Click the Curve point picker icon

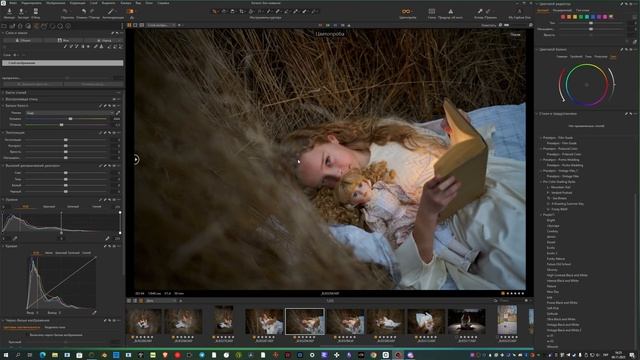click(x=94, y=312)
